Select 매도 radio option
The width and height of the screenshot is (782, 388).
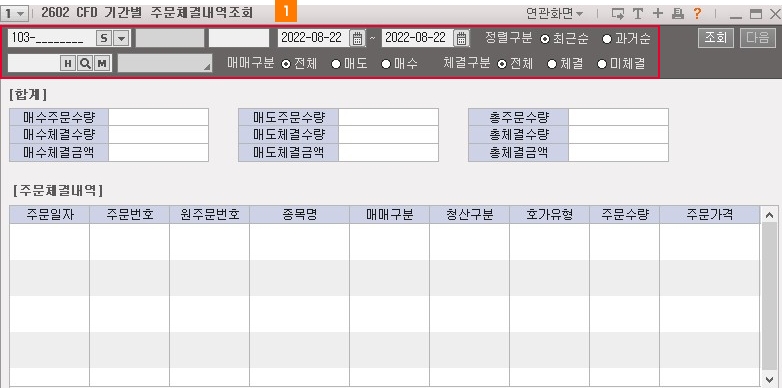[336, 64]
